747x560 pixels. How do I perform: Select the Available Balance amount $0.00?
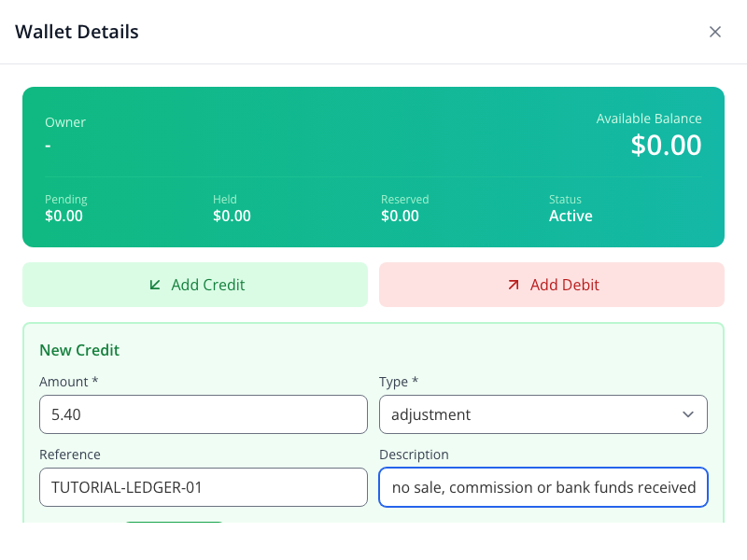[x=666, y=145]
